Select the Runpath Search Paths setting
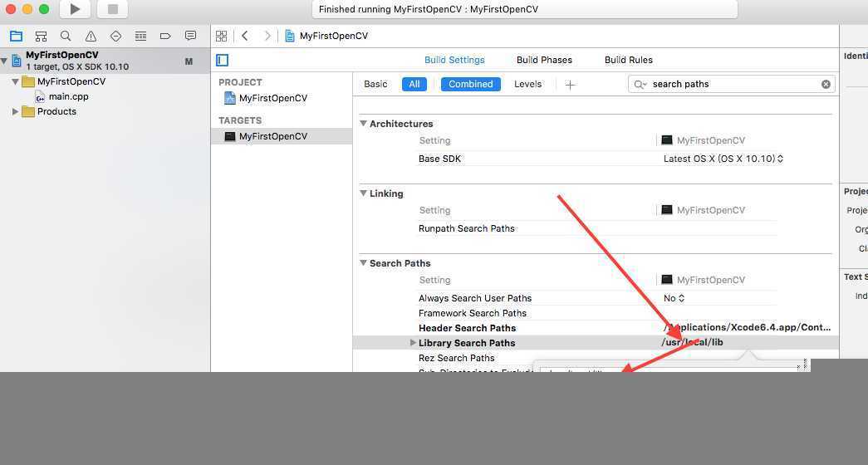The width and height of the screenshot is (868, 465). point(467,228)
